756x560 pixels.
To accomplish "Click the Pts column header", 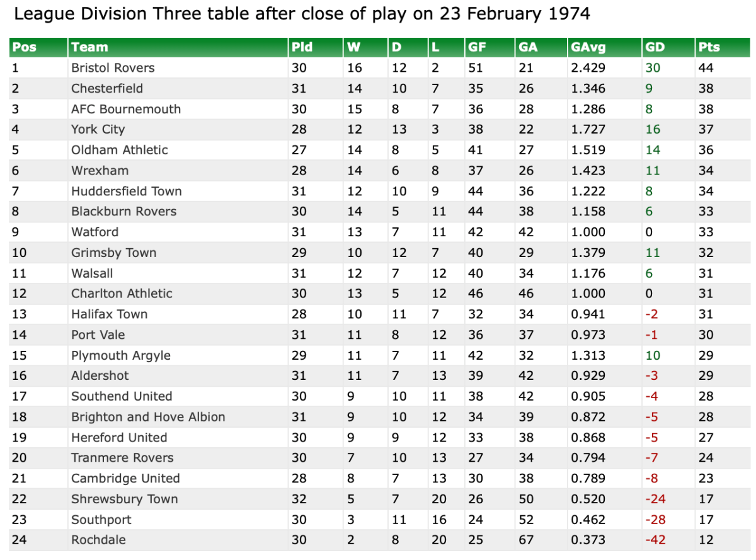I will (709, 47).
